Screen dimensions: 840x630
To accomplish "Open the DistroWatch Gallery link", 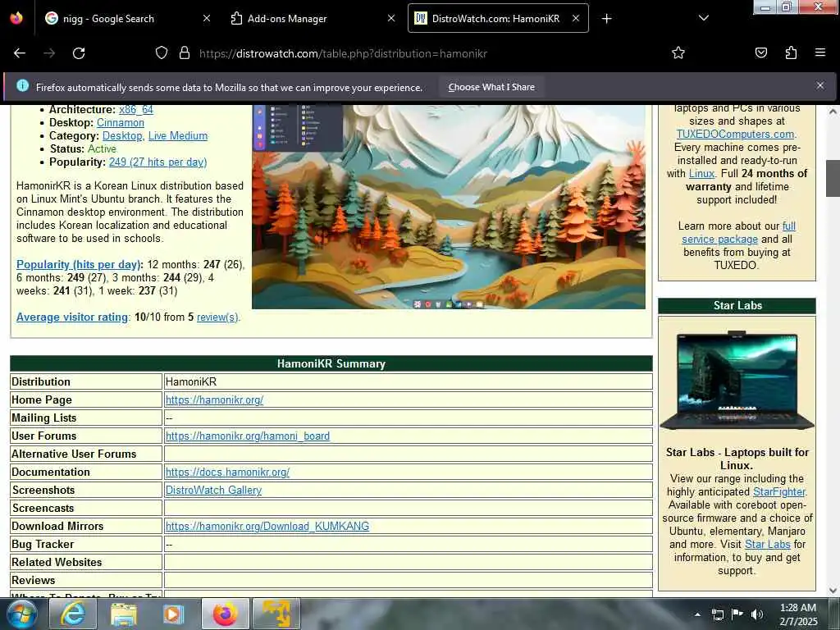I will coord(213,491).
